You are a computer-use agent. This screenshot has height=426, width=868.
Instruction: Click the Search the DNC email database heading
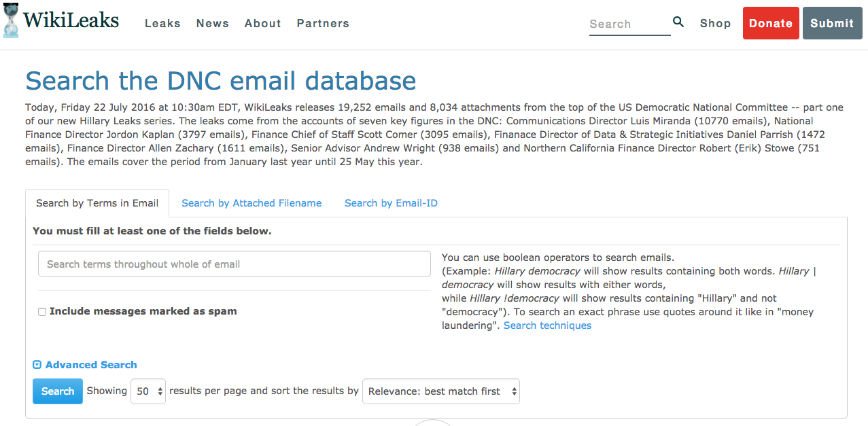221,81
